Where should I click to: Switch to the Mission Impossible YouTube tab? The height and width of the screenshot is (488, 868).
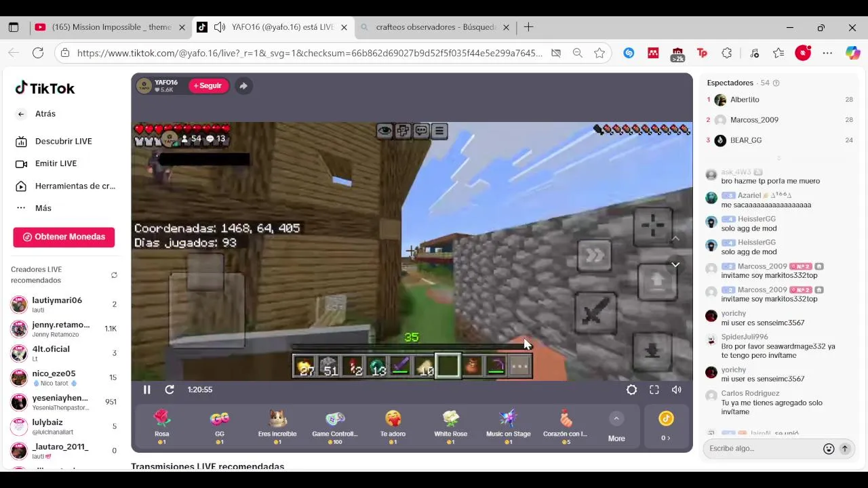111,27
